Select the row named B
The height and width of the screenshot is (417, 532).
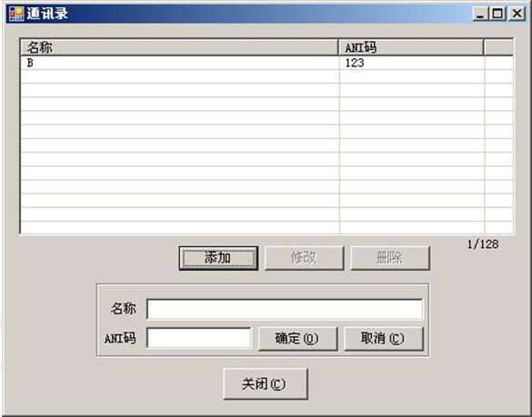[x=266, y=63]
